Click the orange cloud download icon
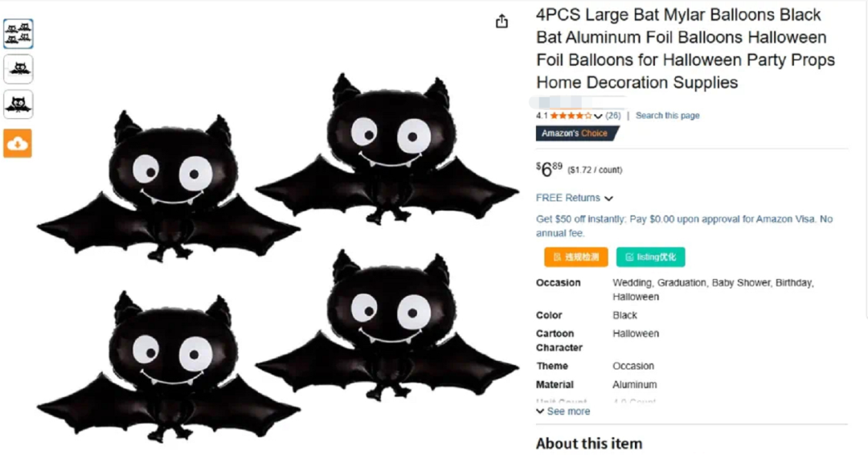868x455 pixels. pos(18,143)
